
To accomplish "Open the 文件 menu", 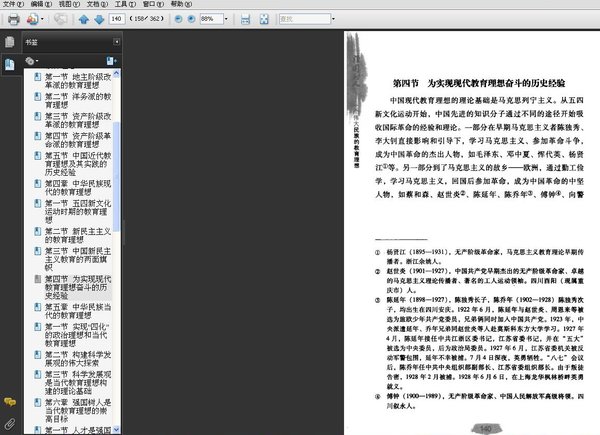I will pos(13,4).
